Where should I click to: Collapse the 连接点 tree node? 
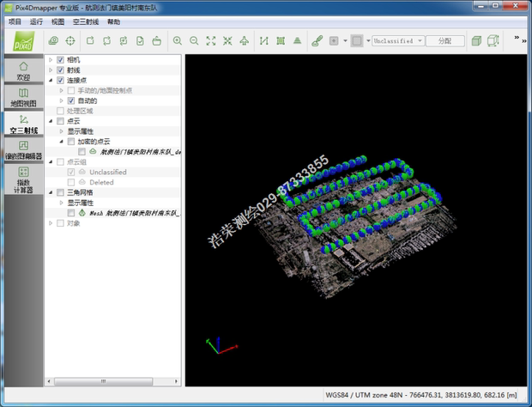click(51, 80)
